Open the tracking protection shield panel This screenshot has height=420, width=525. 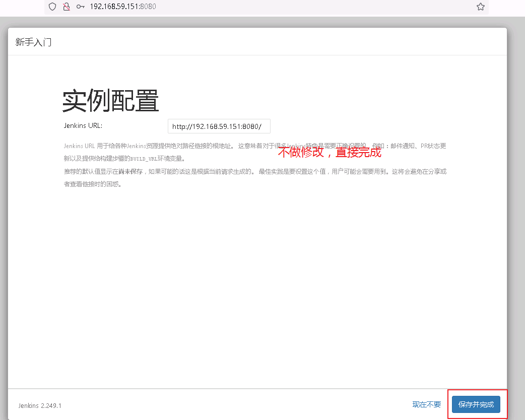[52, 7]
